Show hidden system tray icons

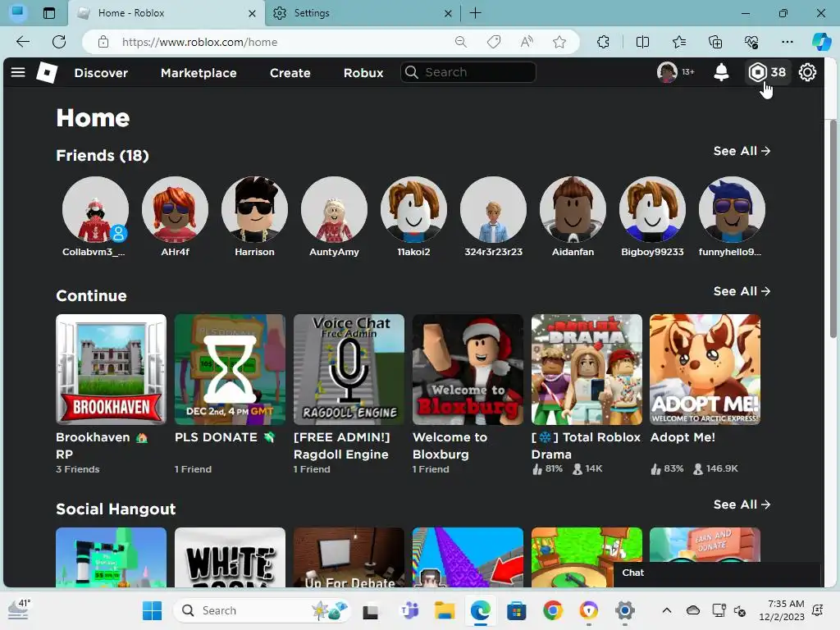tap(666, 610)
